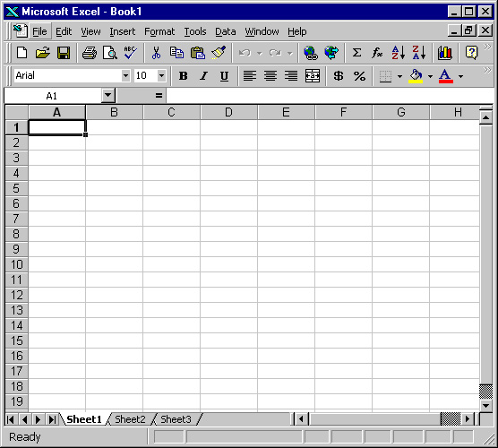Open the font size dropdown
The width and height of the screenshot is (498, 448).
(x=161, y=75)
